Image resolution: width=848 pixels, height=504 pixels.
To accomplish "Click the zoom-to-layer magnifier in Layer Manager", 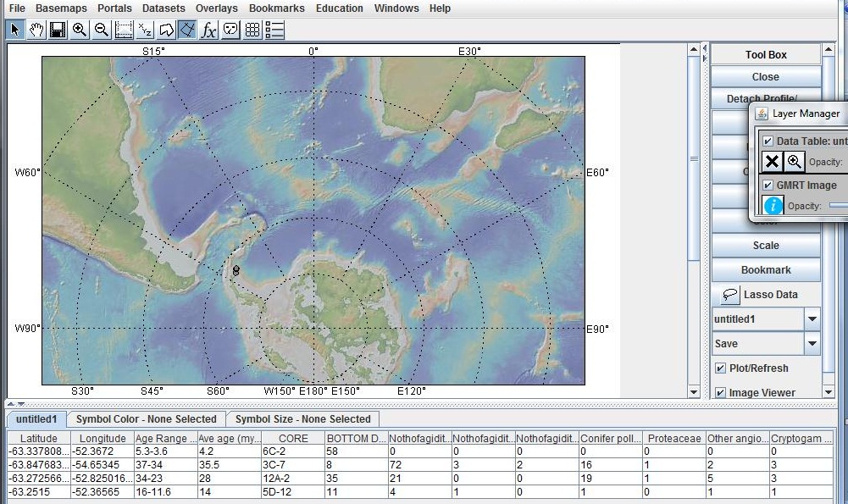I will (x=795, y=162).
